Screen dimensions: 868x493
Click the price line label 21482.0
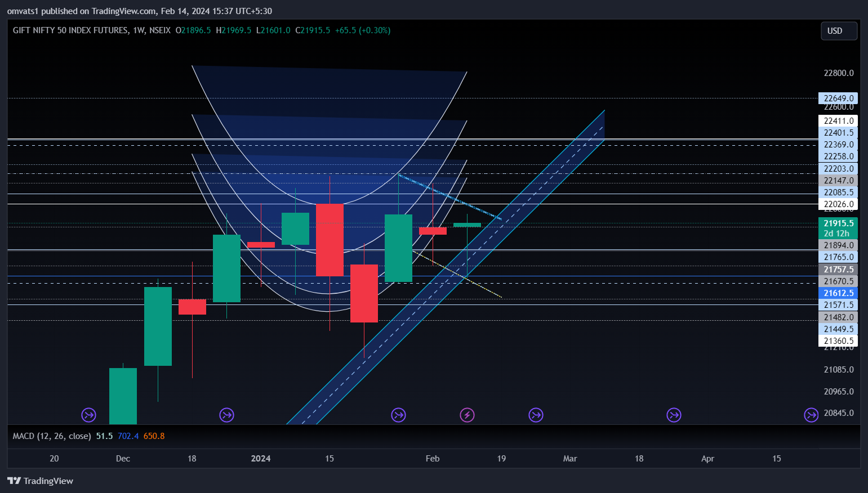(838, 317)
